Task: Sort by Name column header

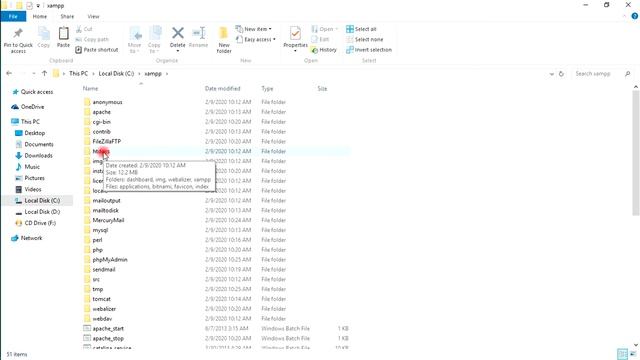Action: (90, 88)
